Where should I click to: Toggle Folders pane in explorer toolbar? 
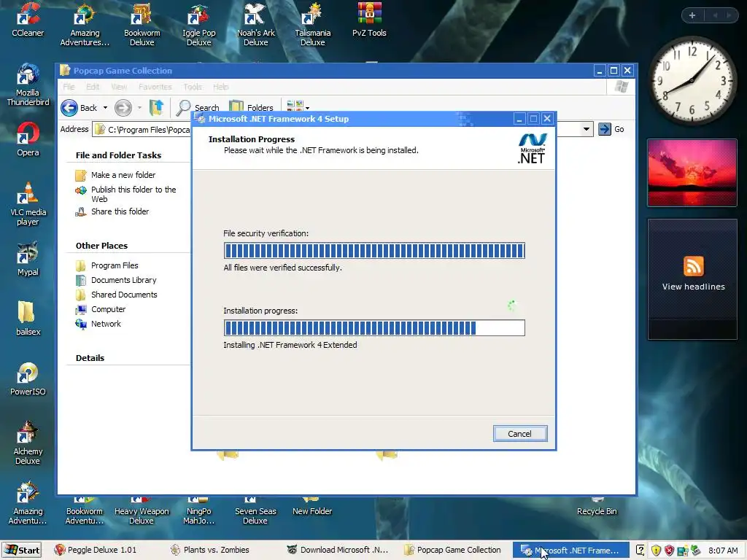252,108
